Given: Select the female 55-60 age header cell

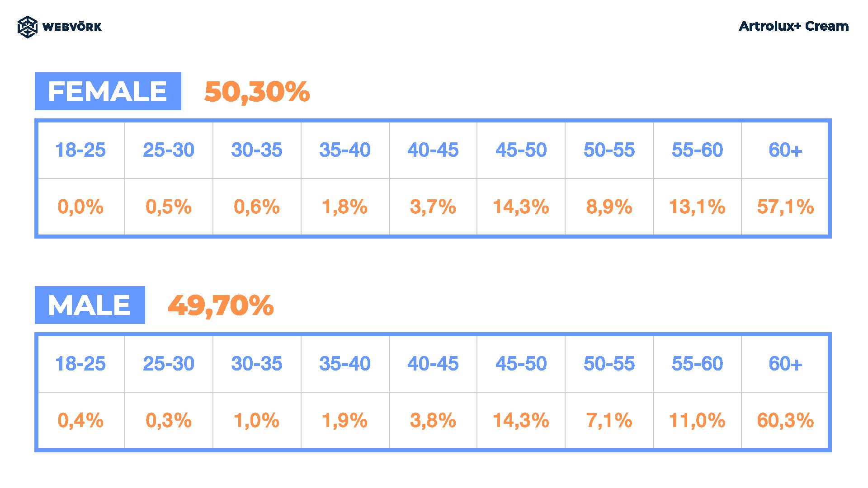Looking at the screenshot, I should tap(697, 150).
